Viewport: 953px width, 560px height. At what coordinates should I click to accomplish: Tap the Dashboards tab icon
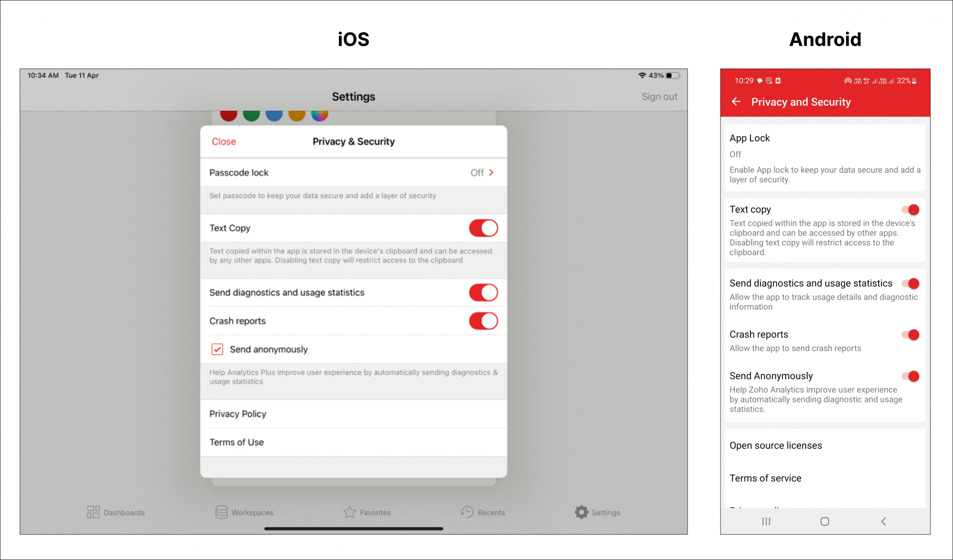[93, 512]
